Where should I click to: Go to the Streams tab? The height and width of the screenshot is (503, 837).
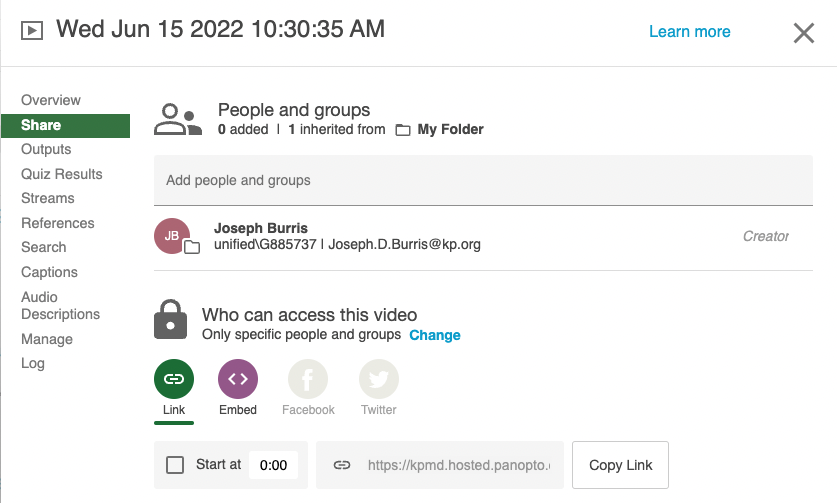pos(48,198)
